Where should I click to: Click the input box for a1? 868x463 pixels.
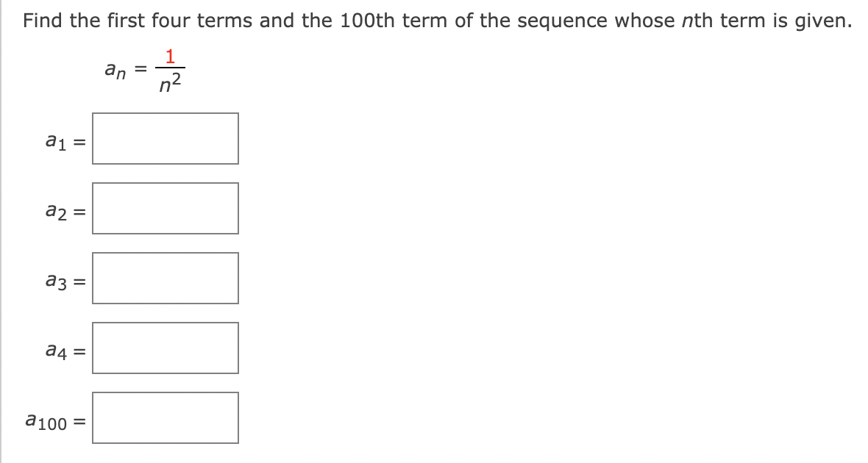click(x=165, y=138)
